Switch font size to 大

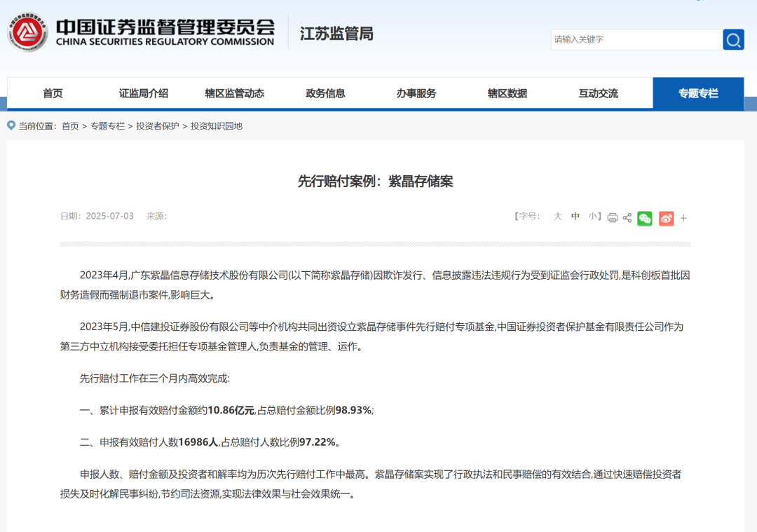[x=558, y=217]
